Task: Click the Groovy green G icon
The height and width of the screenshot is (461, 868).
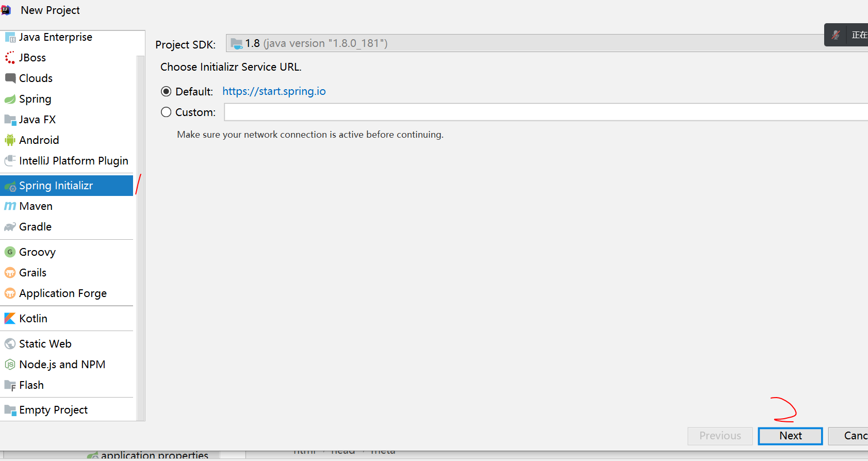Action: pos(10,252)
